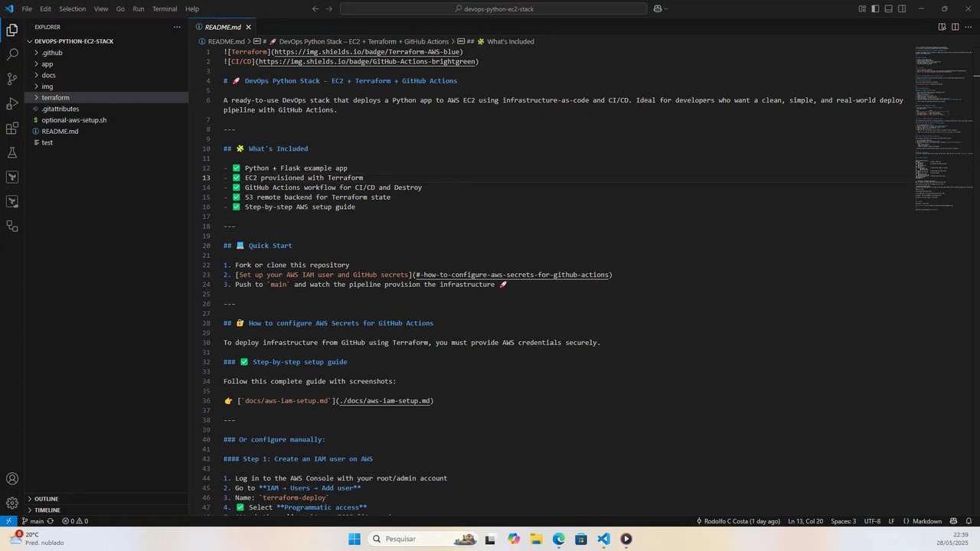Click the how-to-configure-aws-secrets anchor link
The height and width of the screenshot is (551, 980).
[x=512, y=275]
